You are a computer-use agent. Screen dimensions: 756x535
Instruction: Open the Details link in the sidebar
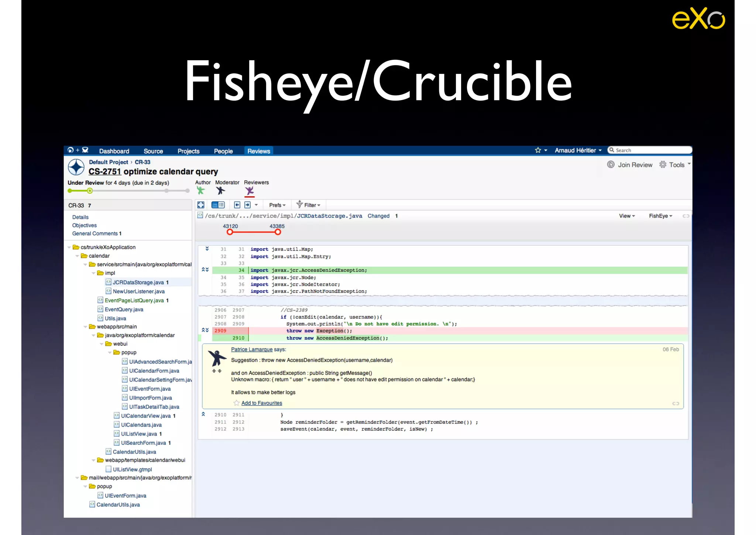coord(80,217)
